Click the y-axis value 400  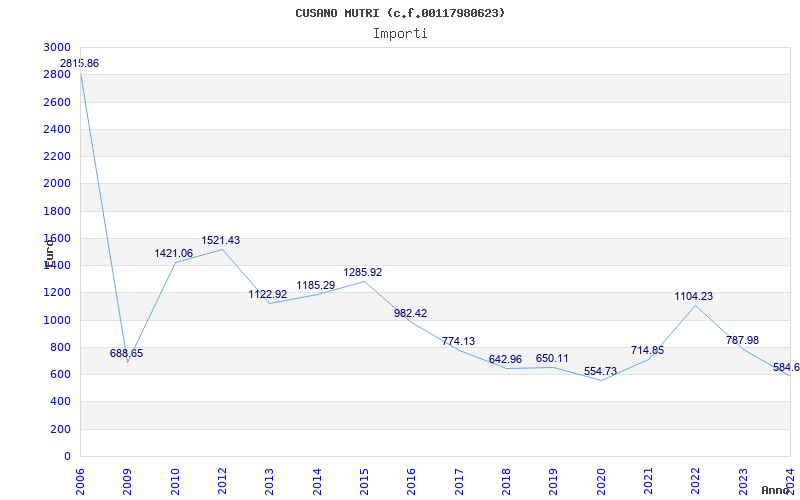coord(60,402)
